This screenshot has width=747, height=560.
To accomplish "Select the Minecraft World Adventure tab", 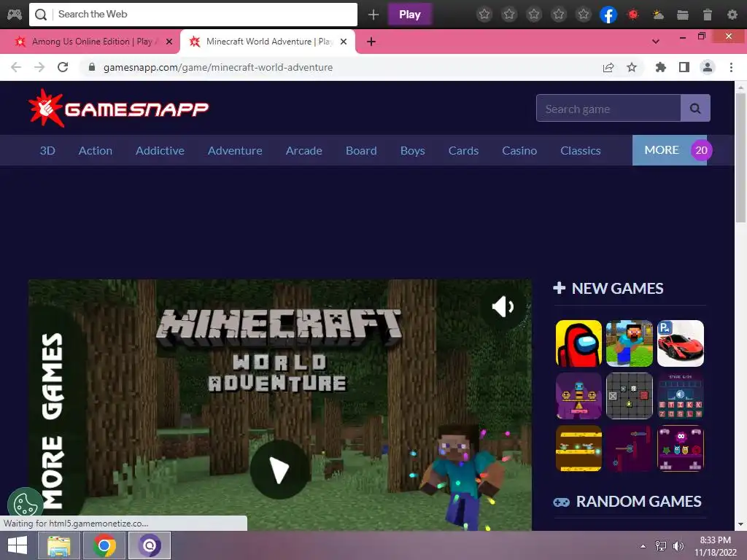I will [267, 42].
